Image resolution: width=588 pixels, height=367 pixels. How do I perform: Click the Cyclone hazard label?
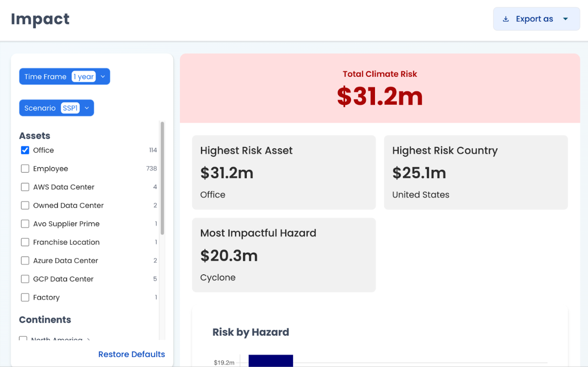pos(218,278)
